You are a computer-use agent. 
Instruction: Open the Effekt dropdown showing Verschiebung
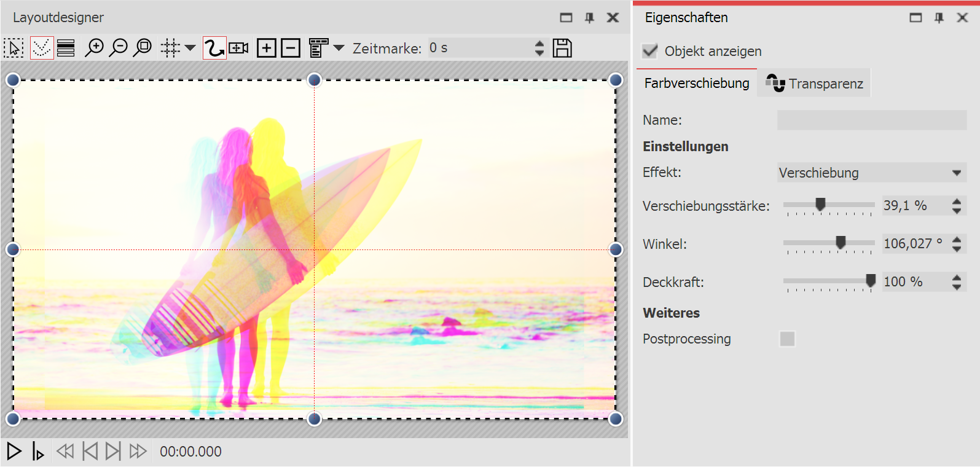pos(871,173)
